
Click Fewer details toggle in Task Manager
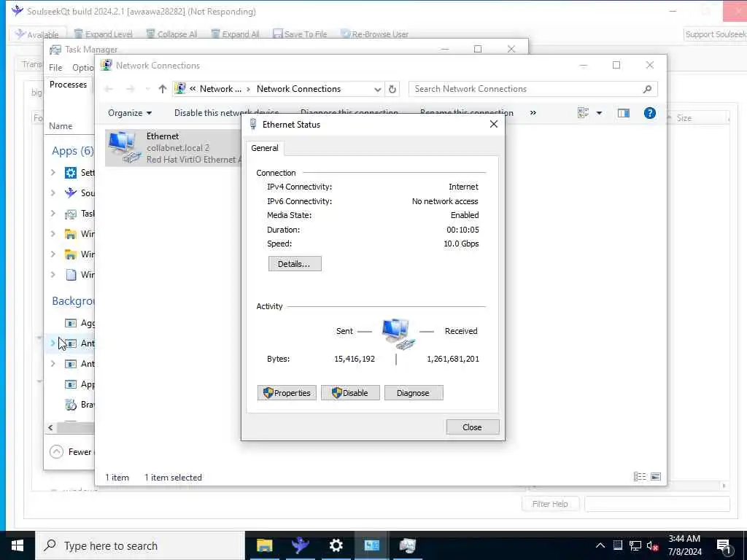pos(71,452)
